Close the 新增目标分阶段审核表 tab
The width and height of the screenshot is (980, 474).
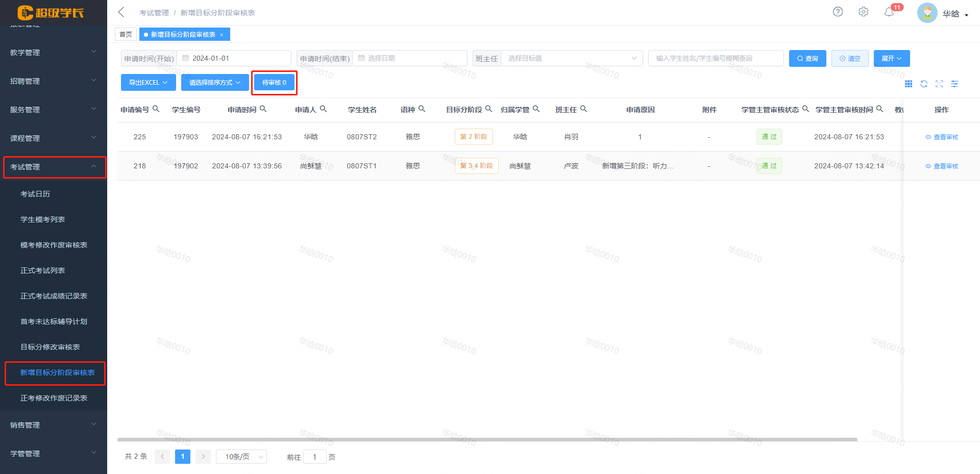click(222, 34)
